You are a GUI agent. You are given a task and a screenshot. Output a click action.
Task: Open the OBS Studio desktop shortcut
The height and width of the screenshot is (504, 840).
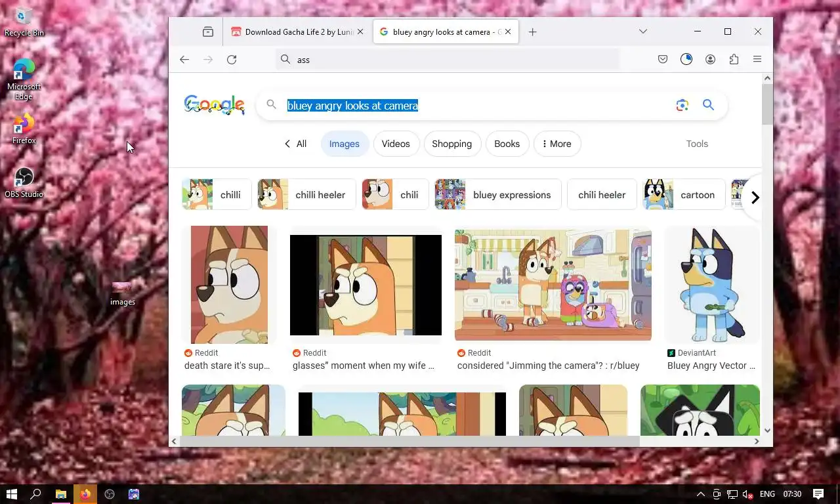coord(24,182)
